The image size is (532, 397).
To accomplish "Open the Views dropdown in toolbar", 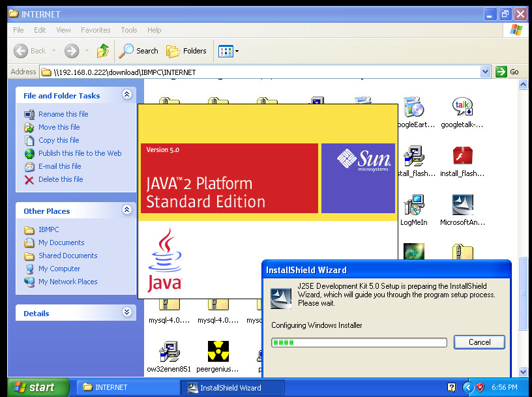I will click(228, 51).
